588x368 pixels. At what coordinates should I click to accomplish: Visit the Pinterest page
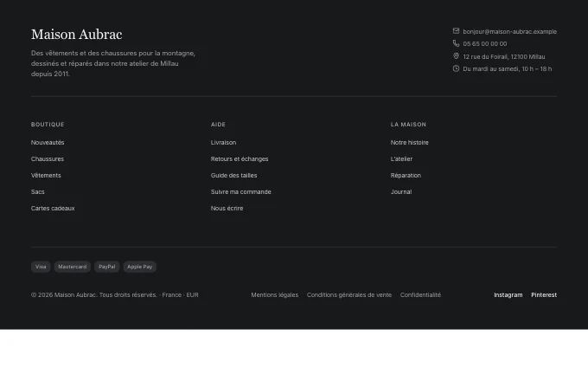click(x=544, y=295)
